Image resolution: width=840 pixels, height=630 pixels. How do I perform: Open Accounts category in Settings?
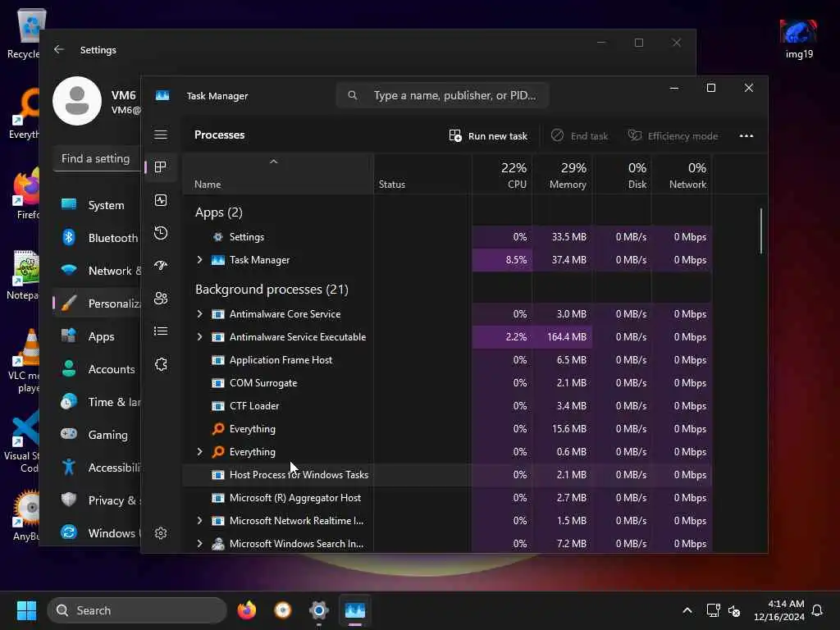click(x=97, y=369)
